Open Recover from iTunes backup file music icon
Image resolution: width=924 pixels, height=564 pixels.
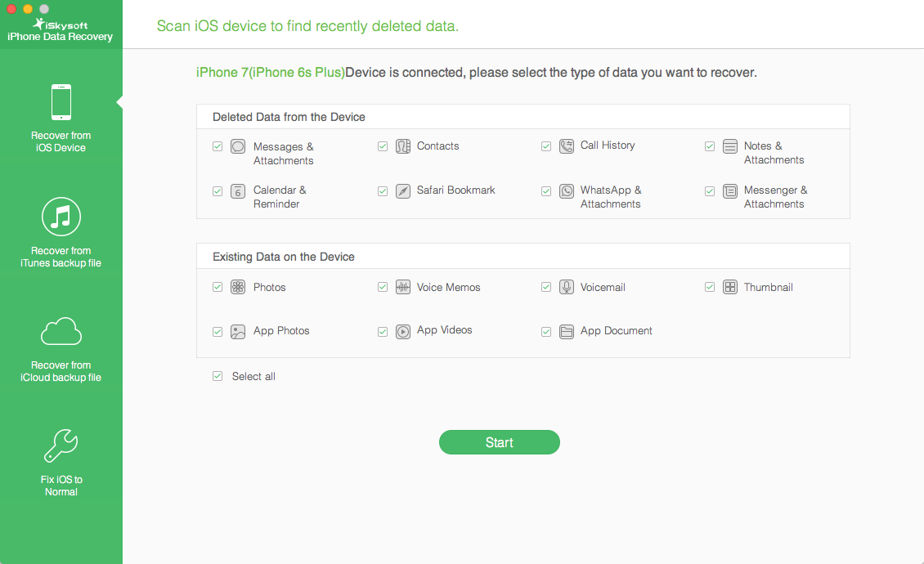coord(61,217)
